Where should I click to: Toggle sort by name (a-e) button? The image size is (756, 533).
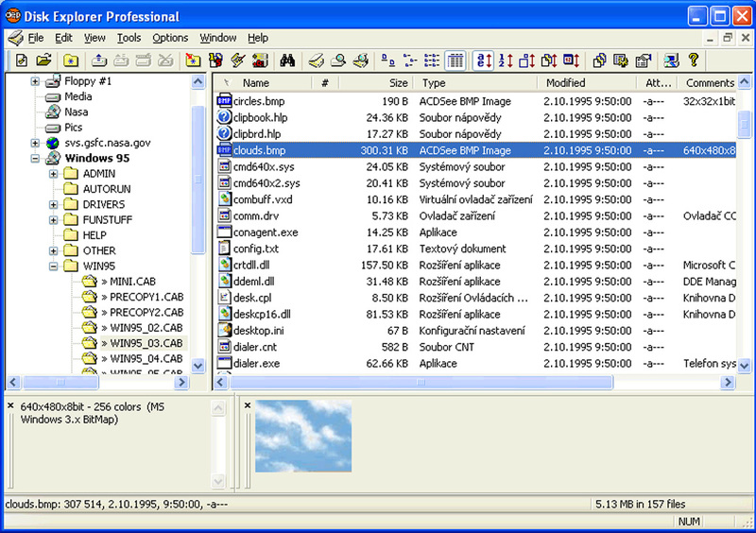click(x=484, y=60)
